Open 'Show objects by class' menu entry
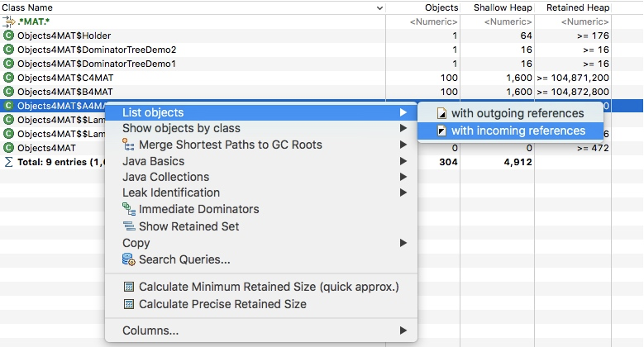The height and width of the screenshot is (347, 644). [x=181, y=128]
